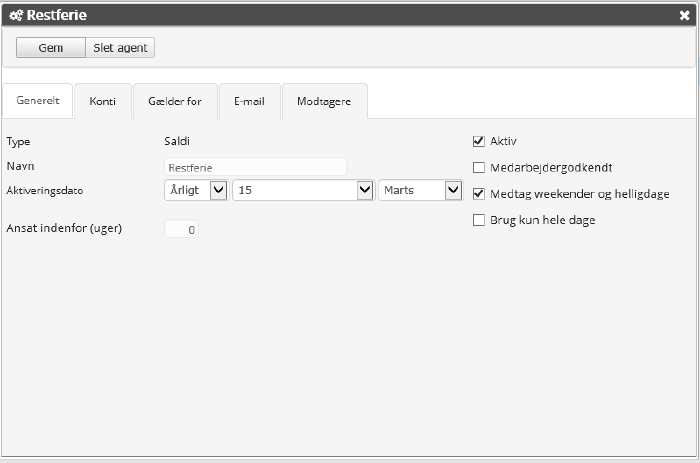
Task: Check the Brug kun hele dage box
Action: tap(479, 220)
